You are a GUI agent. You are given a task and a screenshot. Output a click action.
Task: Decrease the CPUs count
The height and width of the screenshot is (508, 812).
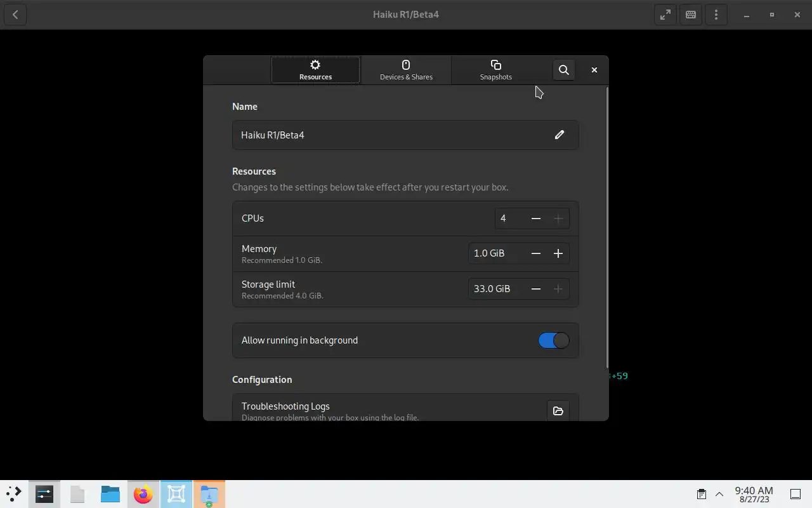[x=536, y=218]
